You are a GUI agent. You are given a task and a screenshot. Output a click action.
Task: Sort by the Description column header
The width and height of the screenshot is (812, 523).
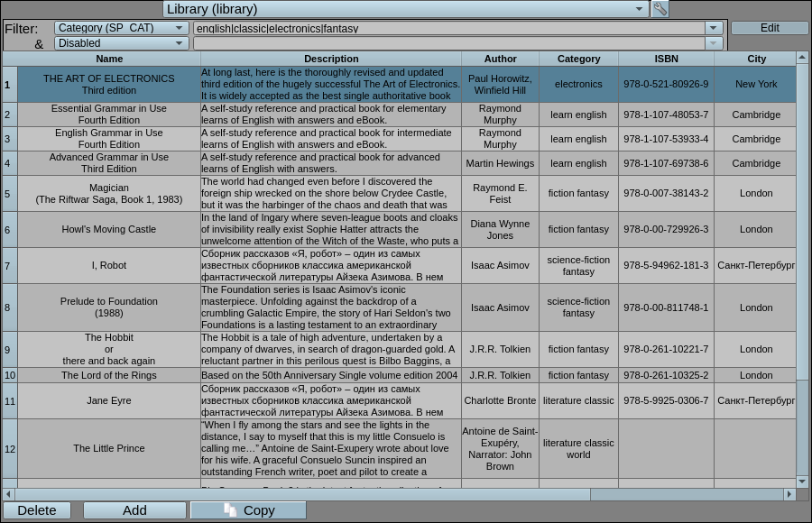click(331, 59)
